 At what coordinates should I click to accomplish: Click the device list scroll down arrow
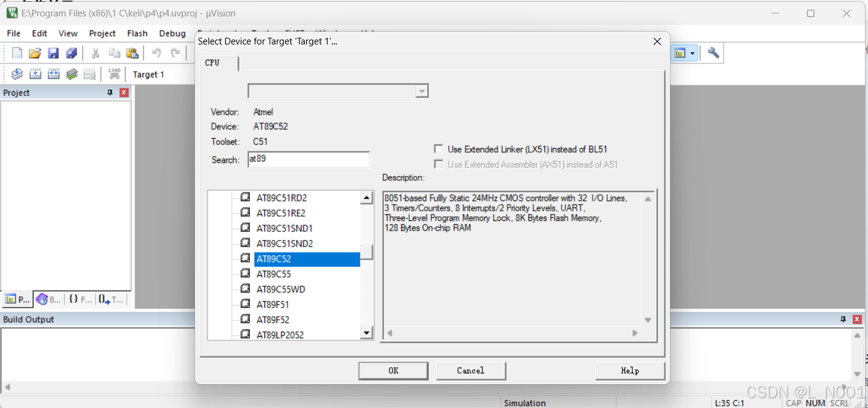click(367, 332)
